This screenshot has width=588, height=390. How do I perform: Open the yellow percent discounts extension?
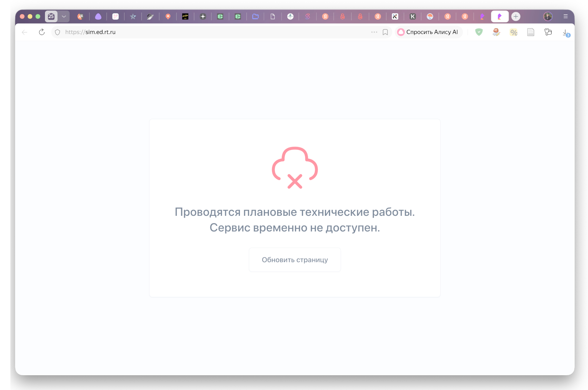tap(514, 32)
